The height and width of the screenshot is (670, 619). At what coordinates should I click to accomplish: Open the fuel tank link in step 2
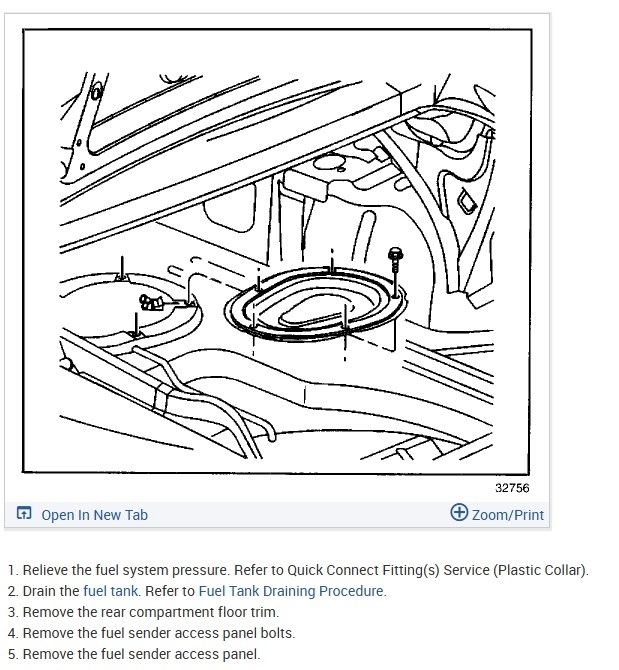[111, 591]
